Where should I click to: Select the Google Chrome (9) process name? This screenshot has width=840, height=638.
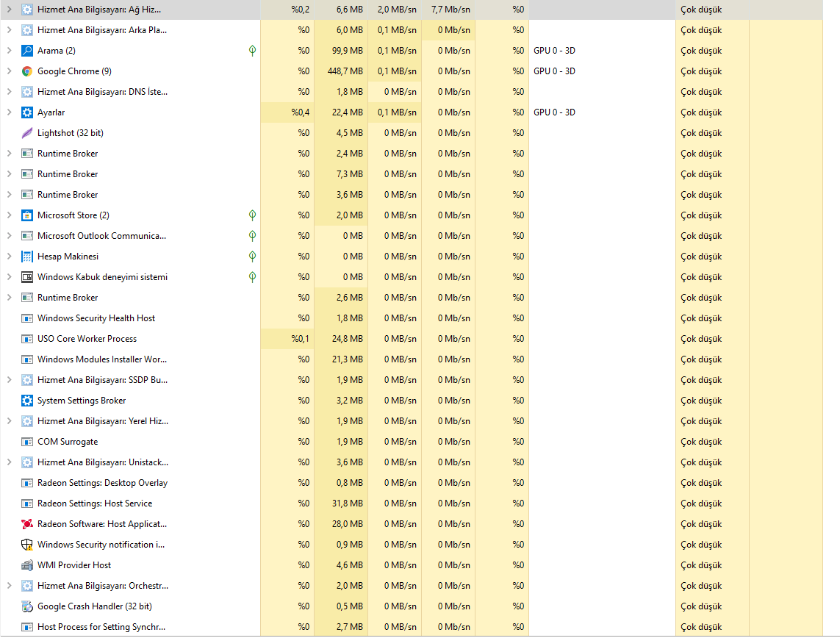tap(74, 71)
